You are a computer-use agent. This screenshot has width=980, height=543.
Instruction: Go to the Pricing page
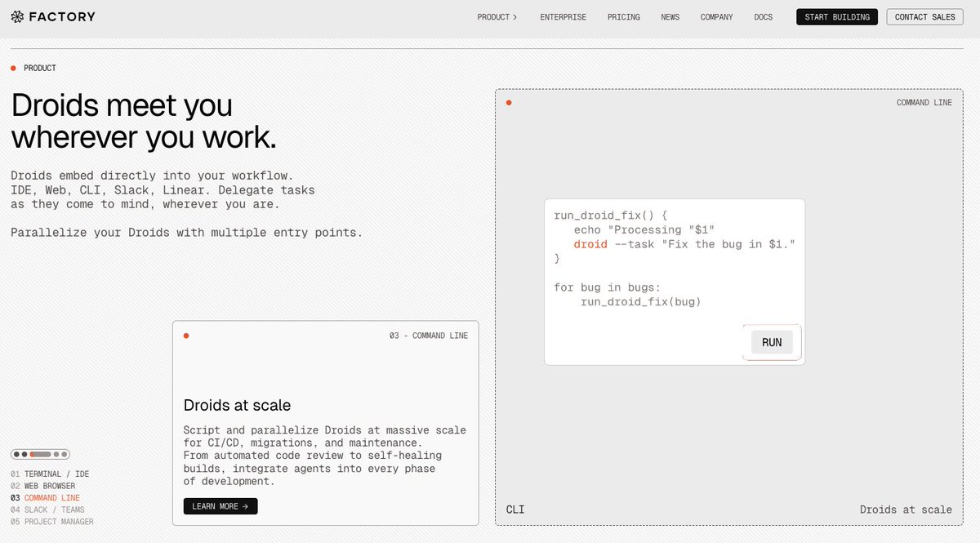pos(624,17)
